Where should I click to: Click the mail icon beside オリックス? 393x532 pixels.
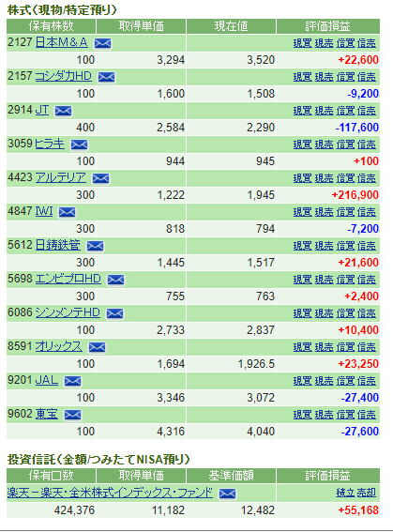click(x=97, y=347)
